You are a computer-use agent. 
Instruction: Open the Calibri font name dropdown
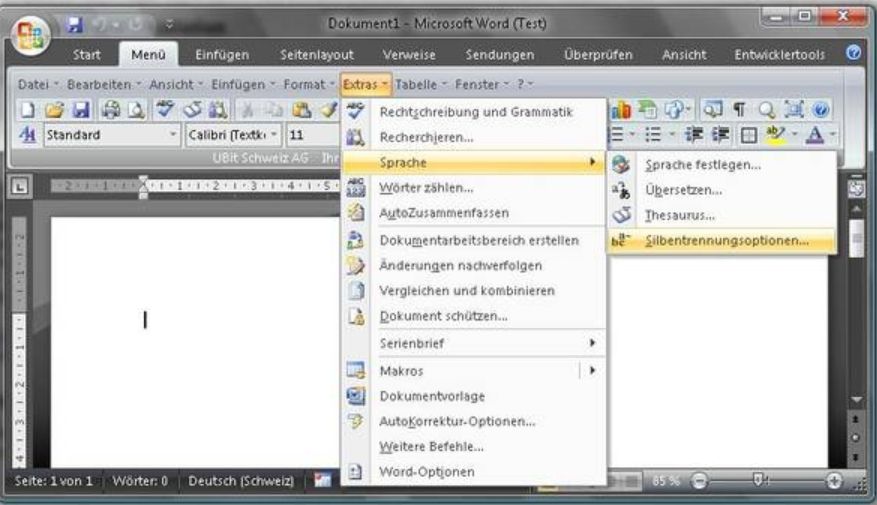(274, 135)
